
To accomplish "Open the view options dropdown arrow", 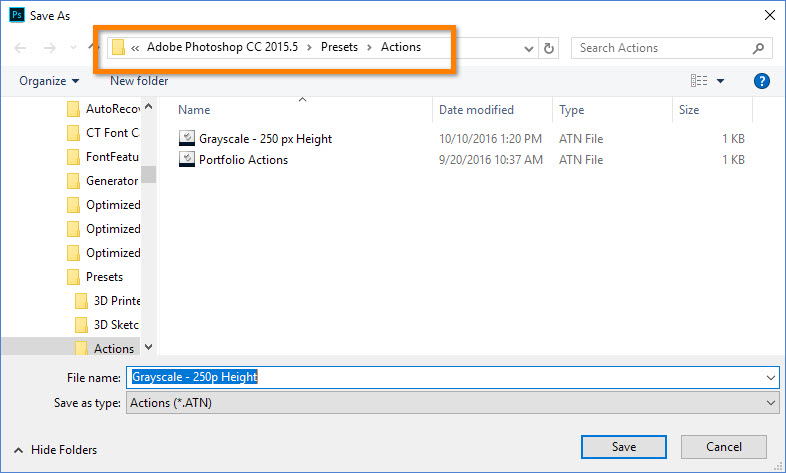I will (721, 81).
